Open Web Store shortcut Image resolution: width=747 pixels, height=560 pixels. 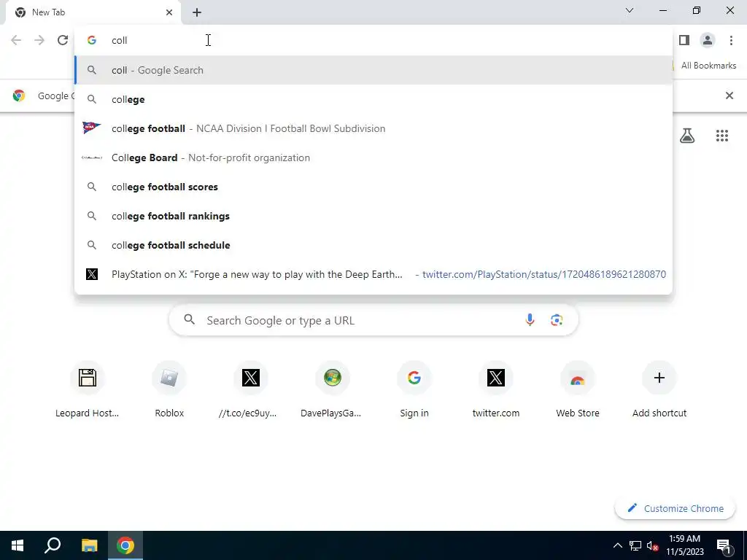(578, 389)
